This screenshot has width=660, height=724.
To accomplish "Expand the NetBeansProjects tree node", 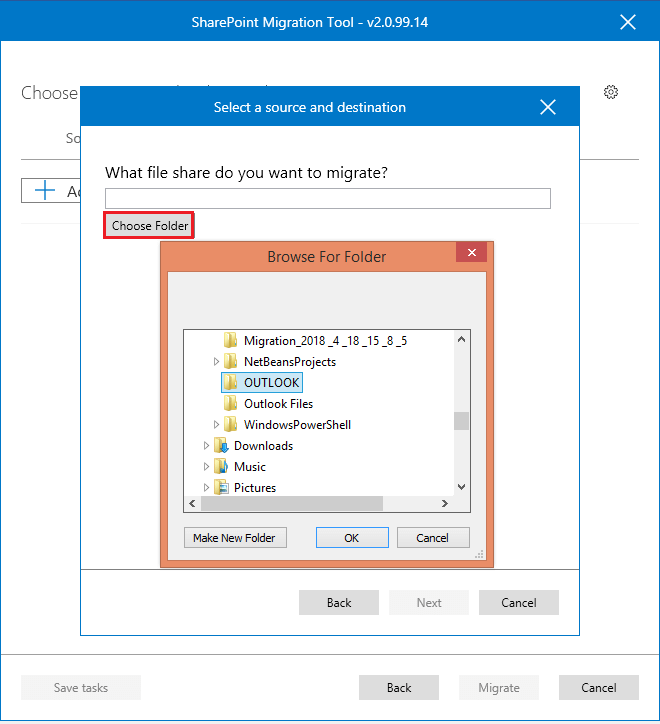I will (216, 362).
